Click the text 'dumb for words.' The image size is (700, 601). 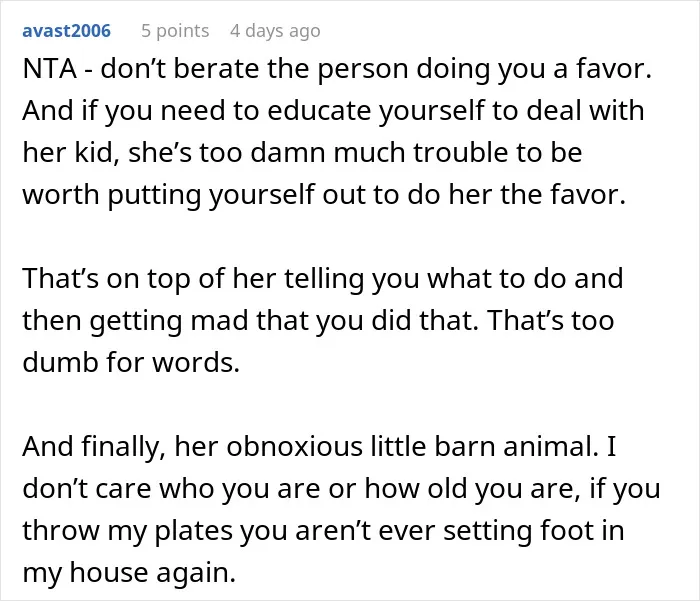coord(131,362)
